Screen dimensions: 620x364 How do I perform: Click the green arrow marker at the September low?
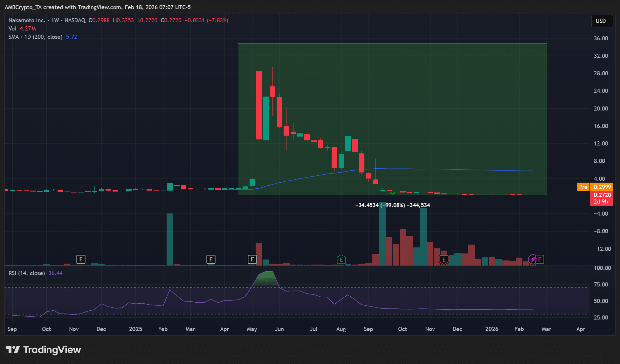(x=393, y=192)
